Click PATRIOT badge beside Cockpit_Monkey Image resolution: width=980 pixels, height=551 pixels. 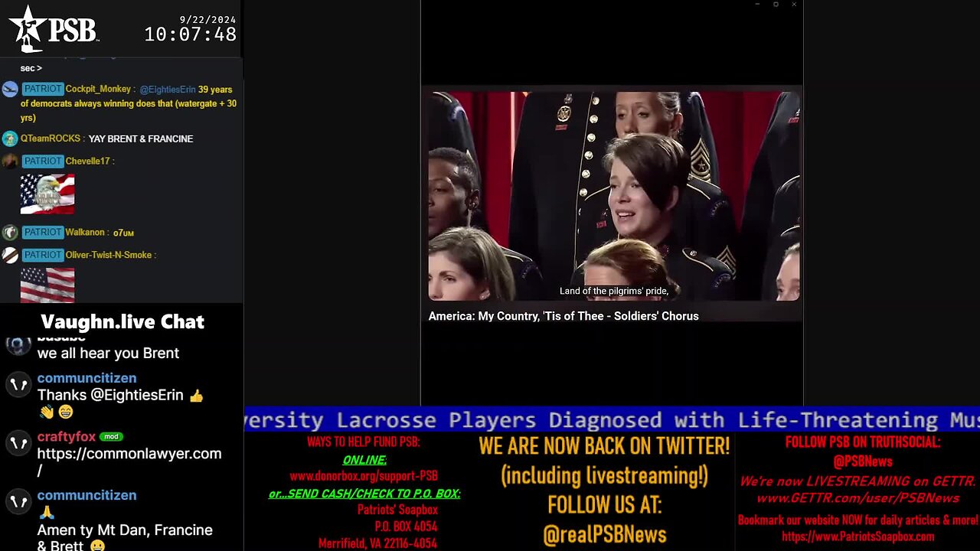pos(42,89)
